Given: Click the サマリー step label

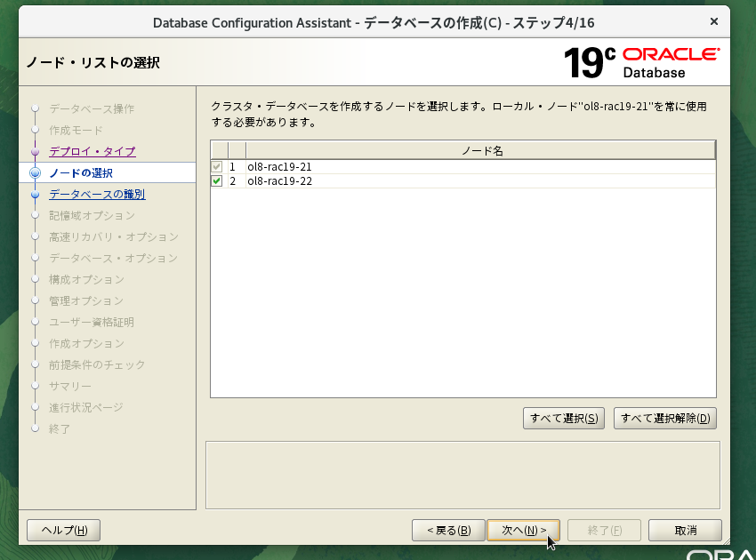Looking at the screenshot, I should pyautogui.click(x=70, y=386).
